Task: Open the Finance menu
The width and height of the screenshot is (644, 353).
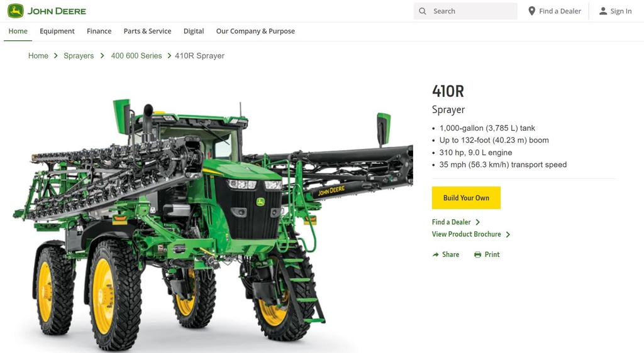Action: [x=99, y=31]
